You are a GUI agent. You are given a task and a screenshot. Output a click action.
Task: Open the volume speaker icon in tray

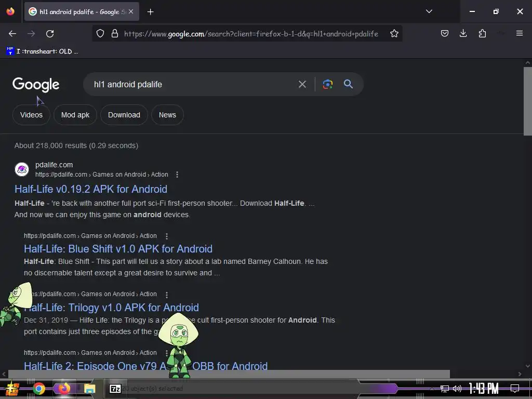pyautogui.click(x=457, y=389)
